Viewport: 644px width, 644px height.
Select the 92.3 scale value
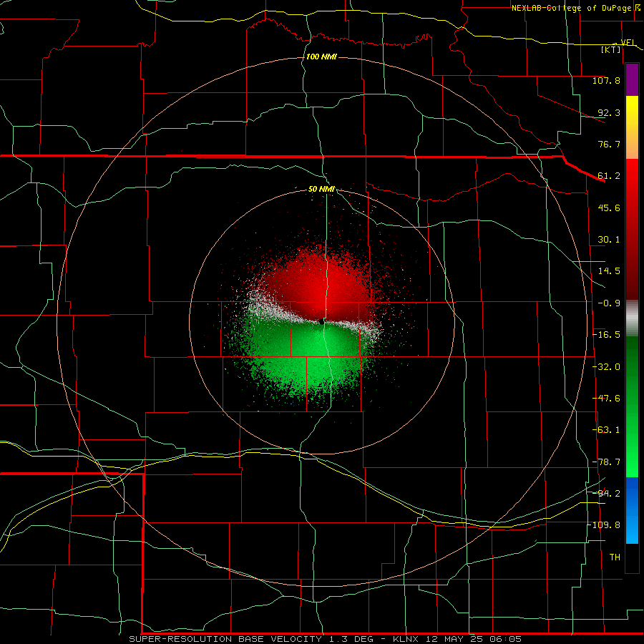(609, 112)
